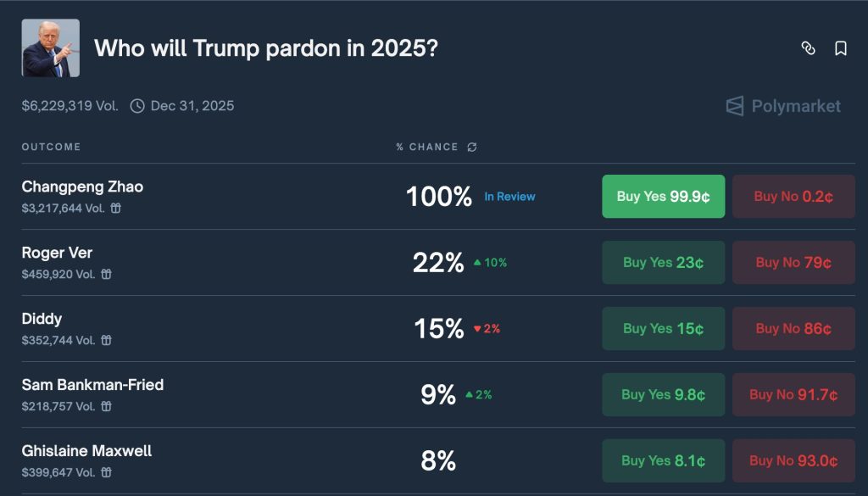Bookmark this market with the bookmark icon
Screen dimensions: 868x496
point(841,48)
